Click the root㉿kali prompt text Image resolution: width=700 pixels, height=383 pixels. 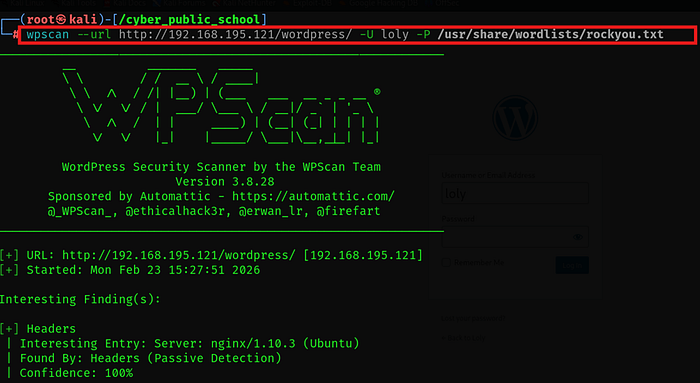coord(62,20)
